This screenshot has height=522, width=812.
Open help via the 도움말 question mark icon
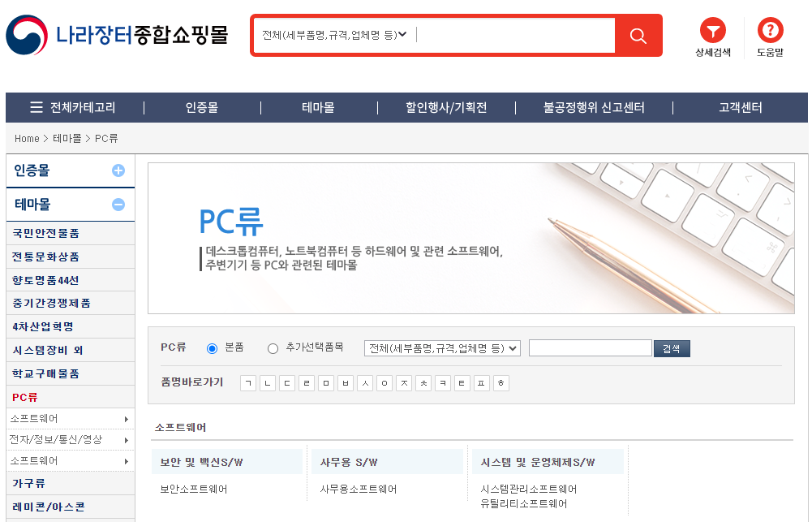[769, 32]
